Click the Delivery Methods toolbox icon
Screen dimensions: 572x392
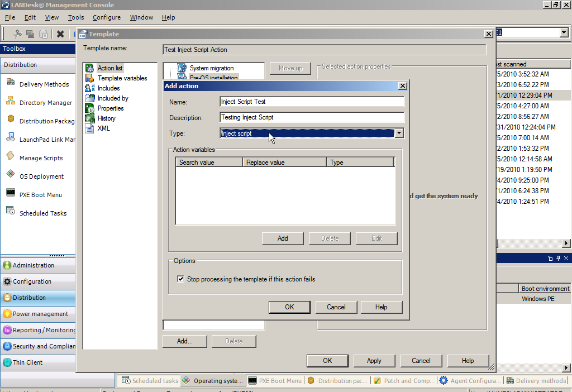pos(11,84)
